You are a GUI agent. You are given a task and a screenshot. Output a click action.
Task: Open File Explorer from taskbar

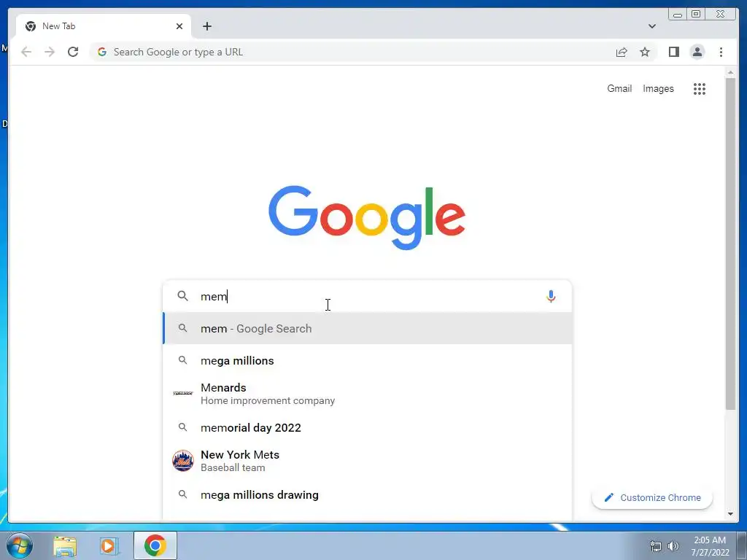(65, 545)
